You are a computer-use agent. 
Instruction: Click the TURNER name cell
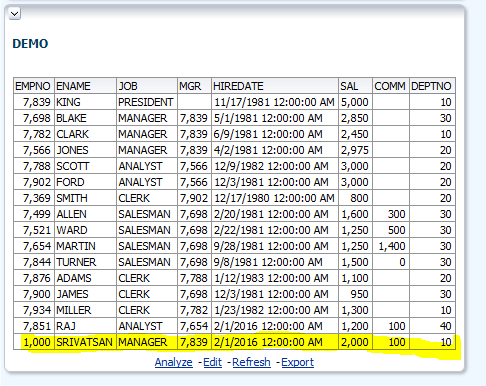tap(85, 262)
